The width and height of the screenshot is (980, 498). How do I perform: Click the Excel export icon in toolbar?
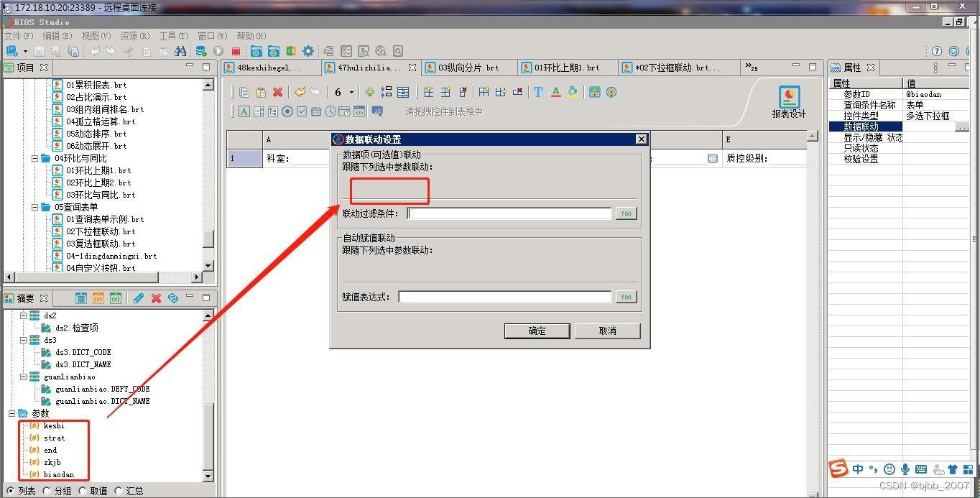291,51
